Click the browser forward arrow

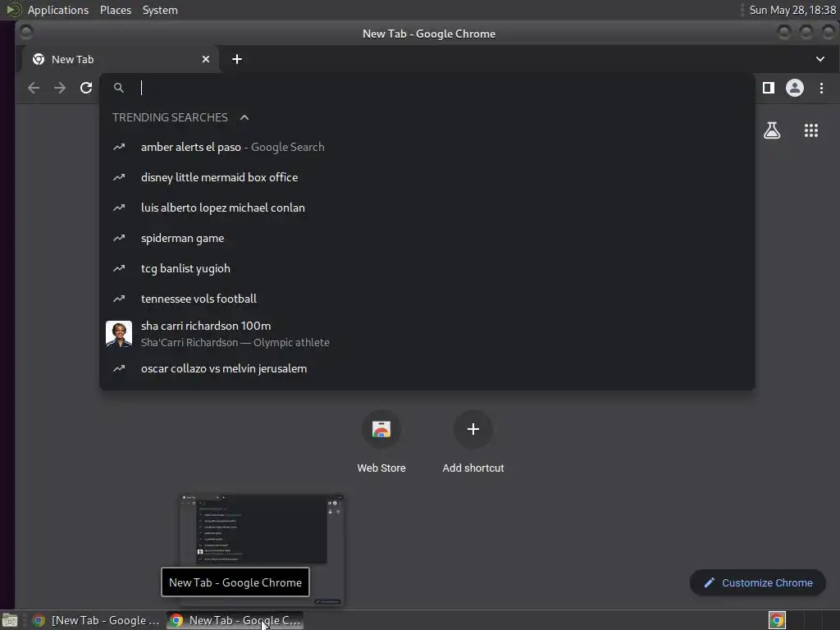60,88
